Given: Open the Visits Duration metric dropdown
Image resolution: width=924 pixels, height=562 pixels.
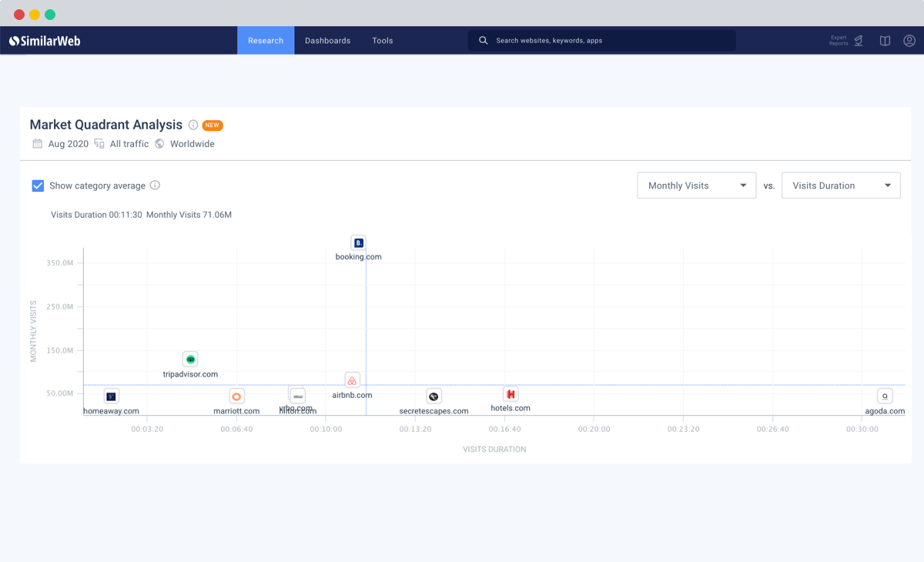Looking at the screenshot, I should (841, 186).
